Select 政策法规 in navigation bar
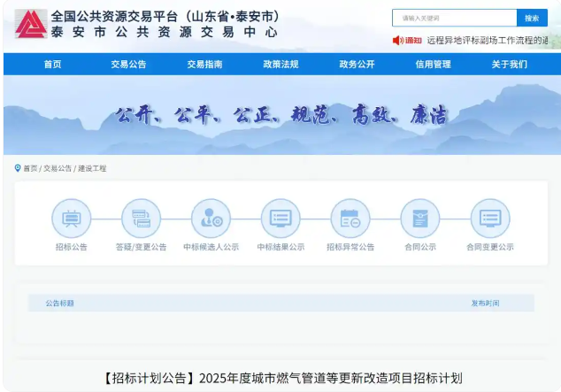This screenshot has width=561, height=392. (x=280, y=65)
